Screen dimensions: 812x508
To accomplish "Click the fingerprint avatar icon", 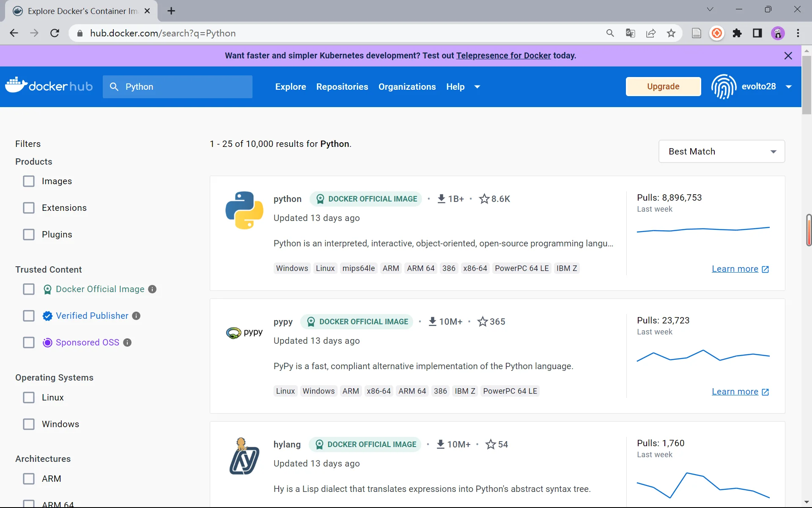I will click(724, 86).
